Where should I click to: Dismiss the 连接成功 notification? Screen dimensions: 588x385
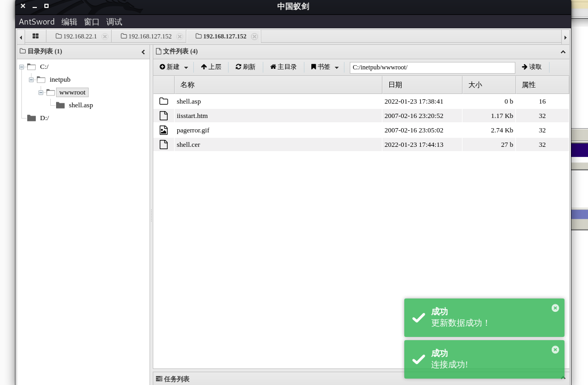[x=555, y=349]
